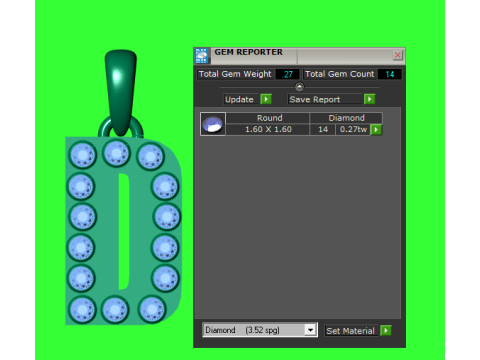The height and width of the screenshot is (360, 480).
Task: Click the Total Gem Weight label
Action: [235, 74]
